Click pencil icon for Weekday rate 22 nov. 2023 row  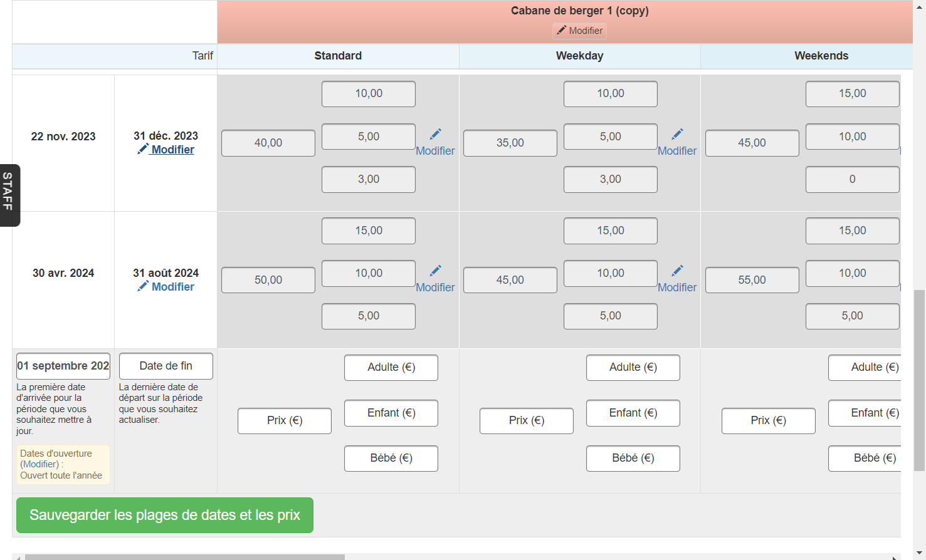coord(677,134)
